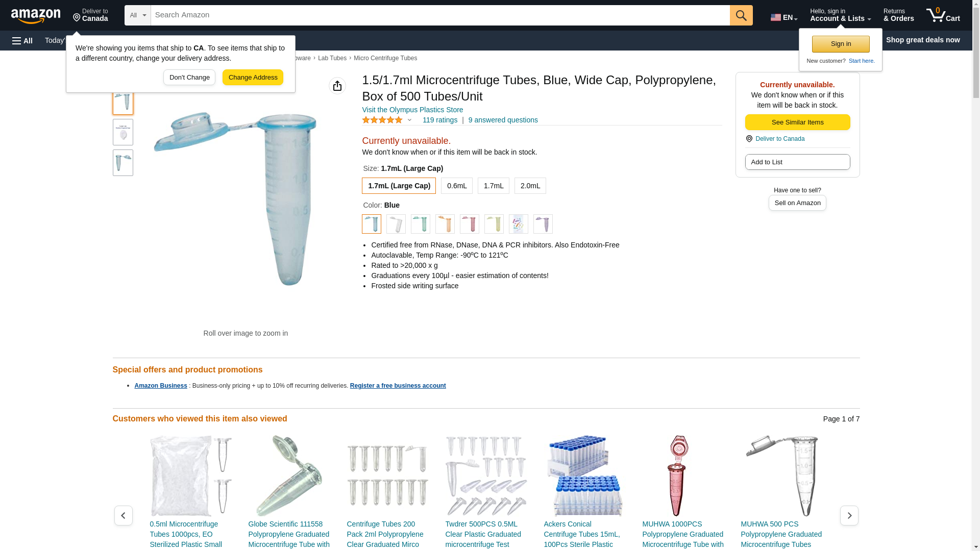Click the See Similar Items button
980x551 pixels.
click(797, 122)
